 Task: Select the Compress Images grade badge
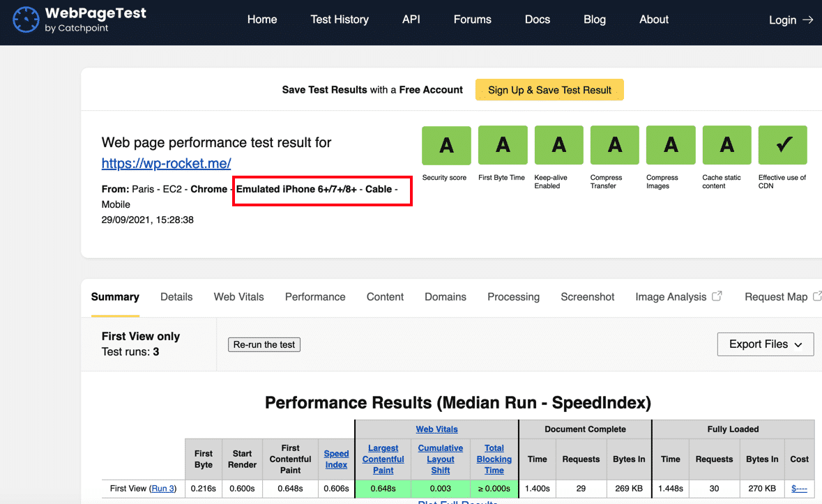click(670, 145)
